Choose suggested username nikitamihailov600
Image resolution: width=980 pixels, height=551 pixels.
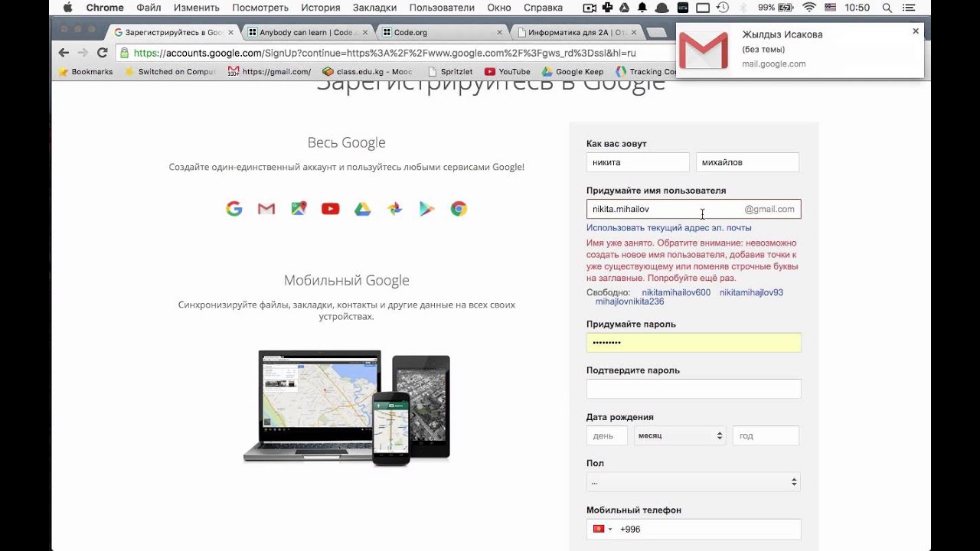pyautogui.click(x=676, y=292)
